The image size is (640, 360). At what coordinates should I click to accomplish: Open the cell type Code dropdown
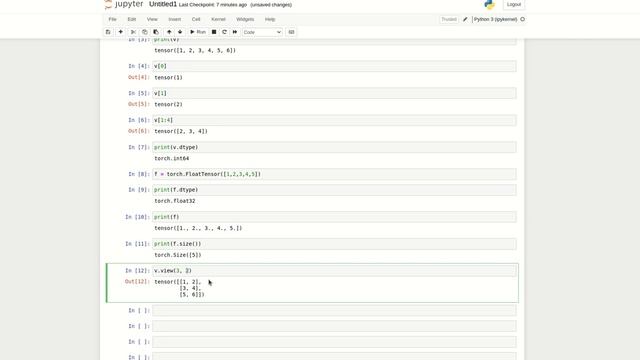point(262,32)
